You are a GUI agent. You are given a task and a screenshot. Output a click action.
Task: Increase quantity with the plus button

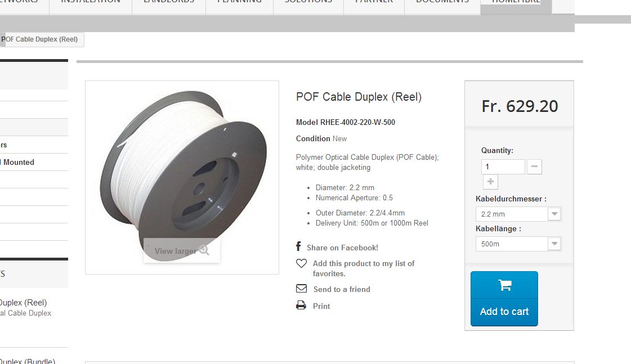click(490, 182)
